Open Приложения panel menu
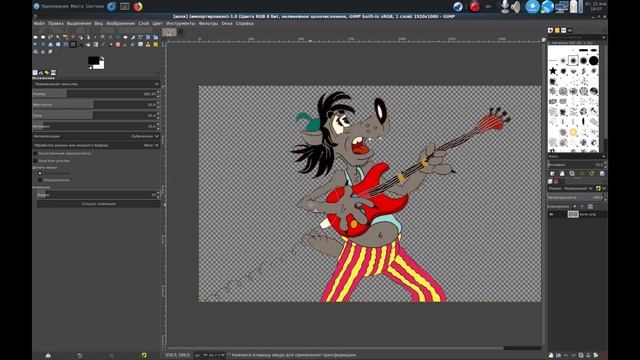The image size is (640, 360). [55, 6]
